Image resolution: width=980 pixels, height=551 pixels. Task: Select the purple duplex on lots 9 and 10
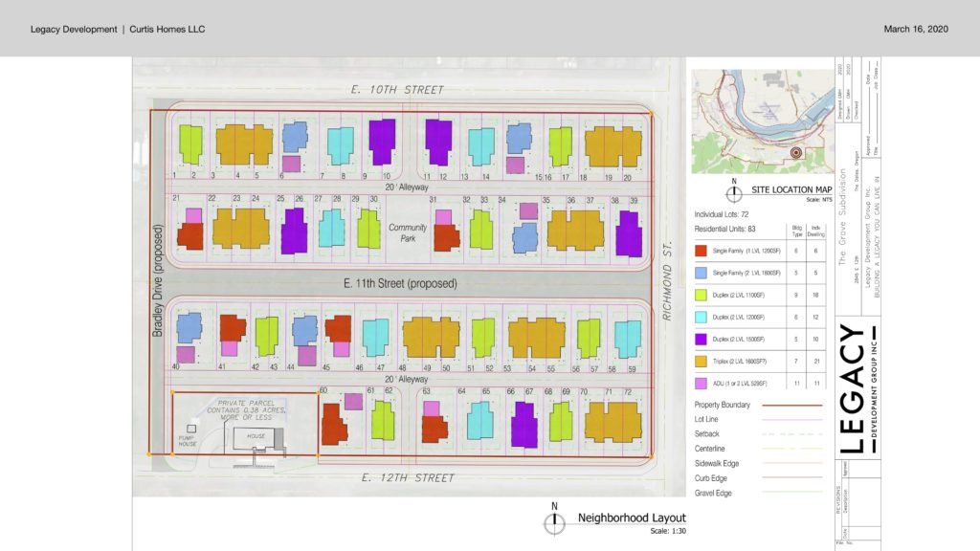(382, 142)
